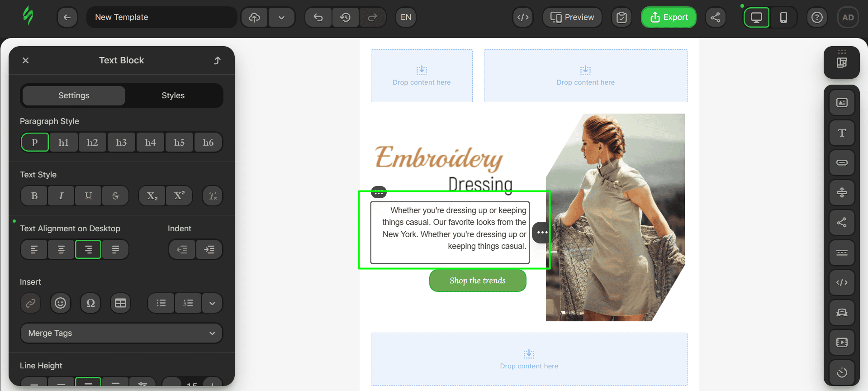The width and height of the screenshot is (868, 391).
Task: Switch to mobile view
Action: click(x=783, y=17)
